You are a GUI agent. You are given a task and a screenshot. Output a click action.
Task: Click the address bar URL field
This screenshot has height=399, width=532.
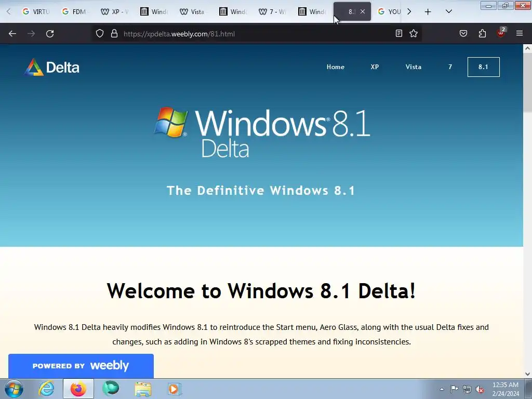point(256,34)
